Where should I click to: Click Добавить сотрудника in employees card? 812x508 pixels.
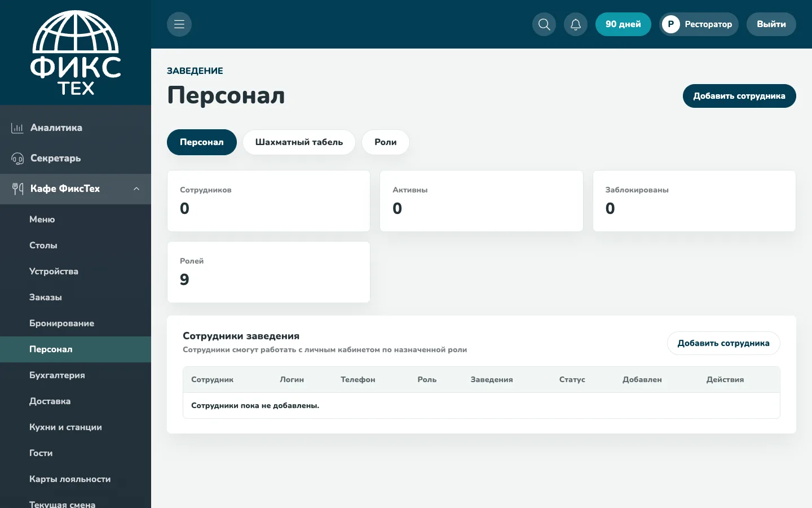(x=723, y=343)
